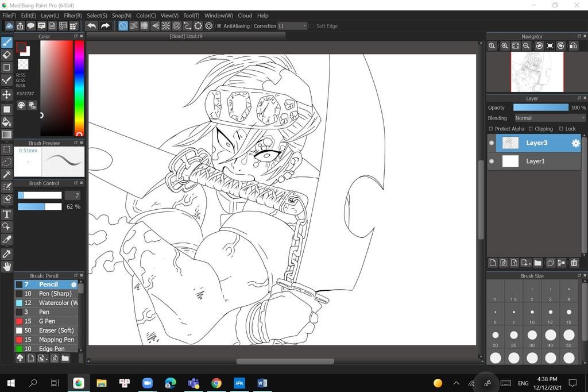Image resolution: width=588 pixels, height=392 pixels.
Task: Select the Bucket fill tool
Action: click(7, 122)
